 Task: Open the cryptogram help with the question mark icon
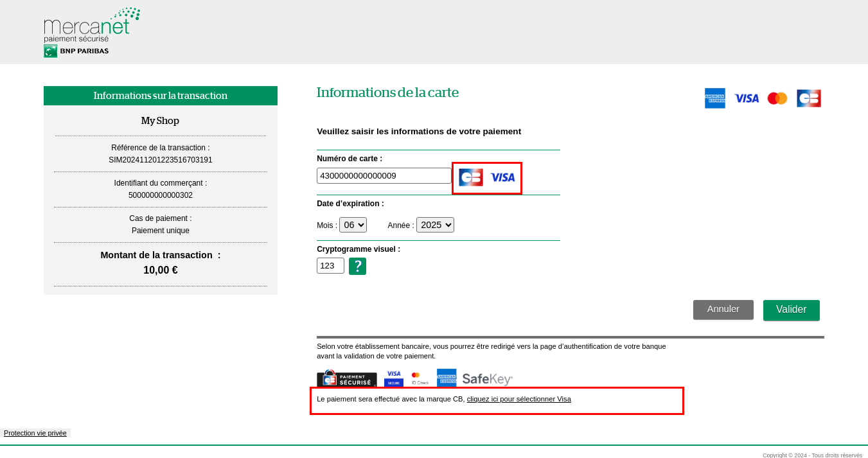[357, 265]
